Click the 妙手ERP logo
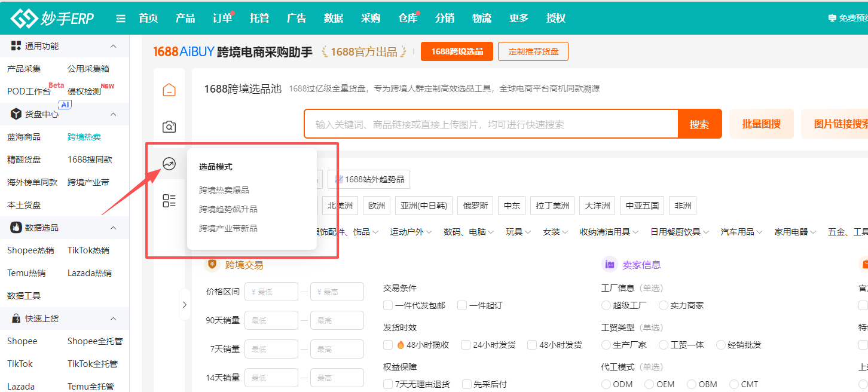The height and width of the screenshot is (392, 868). [53, 19]
